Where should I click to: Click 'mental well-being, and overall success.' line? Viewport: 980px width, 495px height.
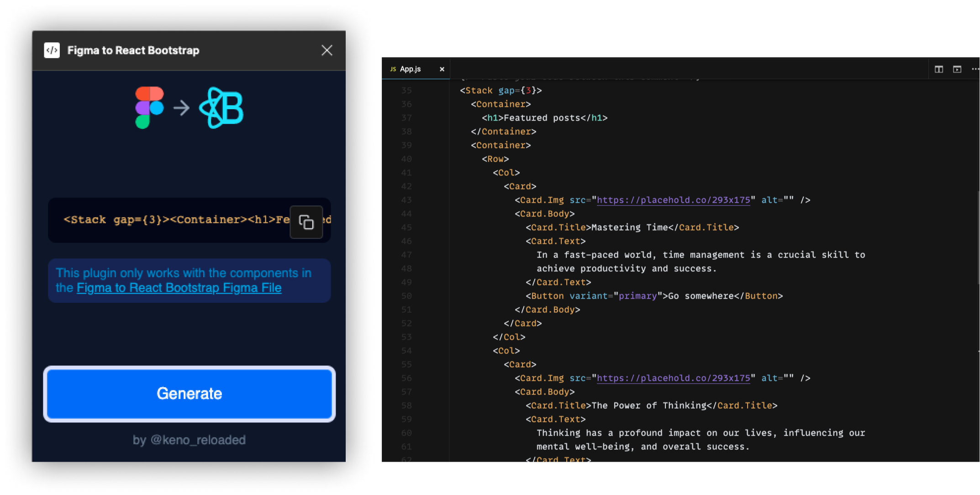click(x=643, y=447)
